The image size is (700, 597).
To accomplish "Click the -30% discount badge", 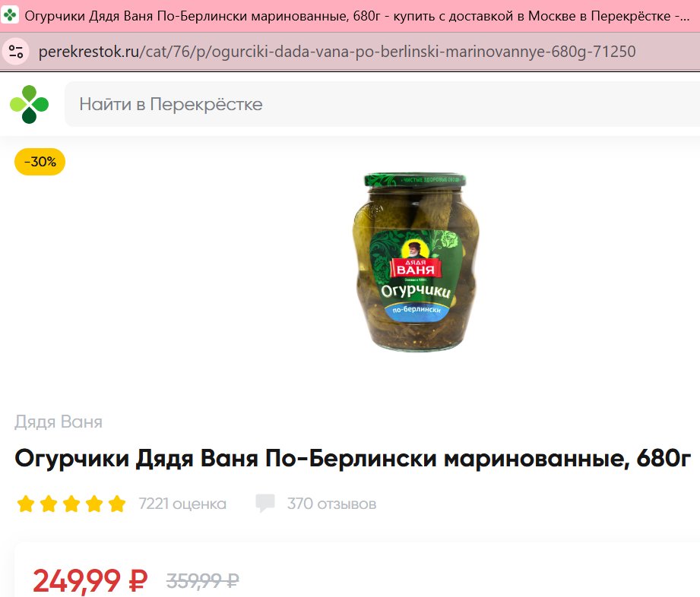I will [40, 162].
